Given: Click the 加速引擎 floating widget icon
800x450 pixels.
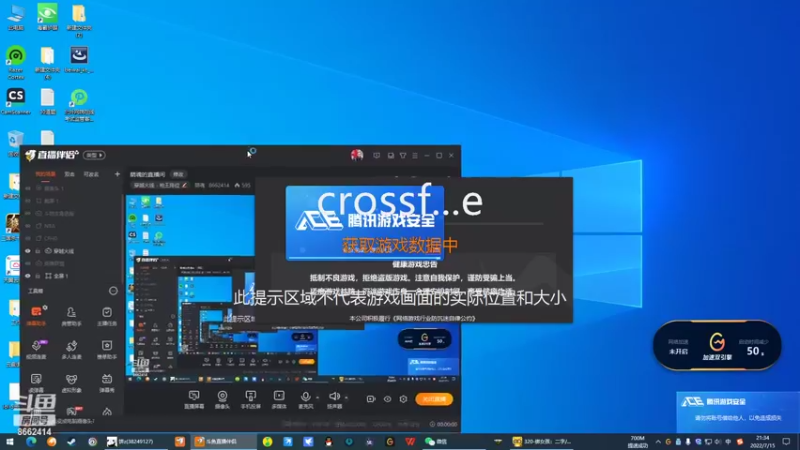Looking at the screenshot, I should point(717,346).
